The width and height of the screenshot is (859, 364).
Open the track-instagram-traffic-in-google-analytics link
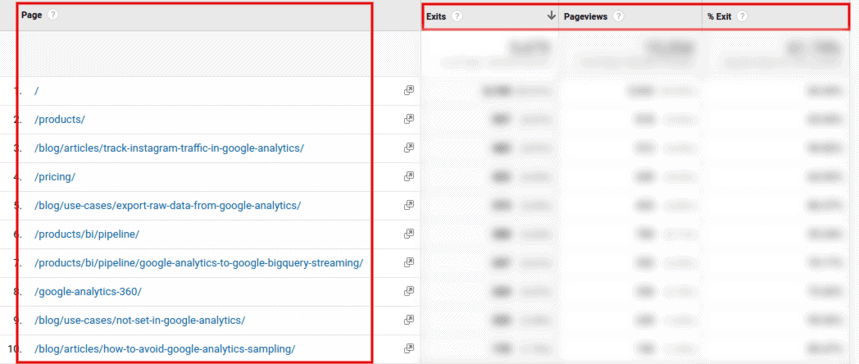[169, 148]
